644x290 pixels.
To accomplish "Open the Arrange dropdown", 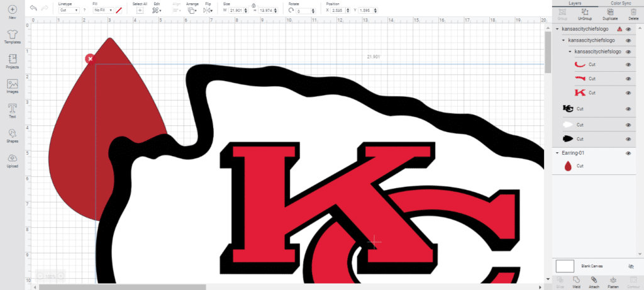I will pyautogui.click(x=192, y=10).
